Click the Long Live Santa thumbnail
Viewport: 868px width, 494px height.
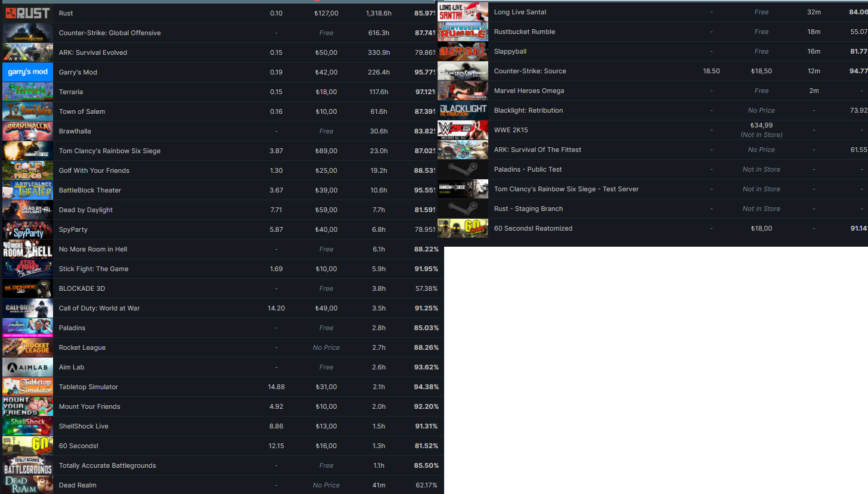[463, 12]
